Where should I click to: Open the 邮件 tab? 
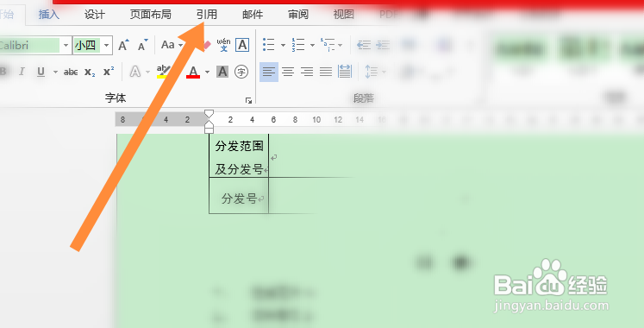click(x=253, y=15)
